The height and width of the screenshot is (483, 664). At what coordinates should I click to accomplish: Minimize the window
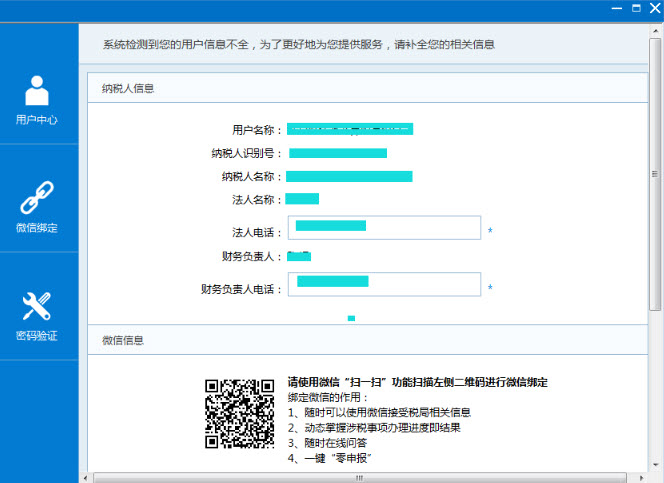point(617,8)
